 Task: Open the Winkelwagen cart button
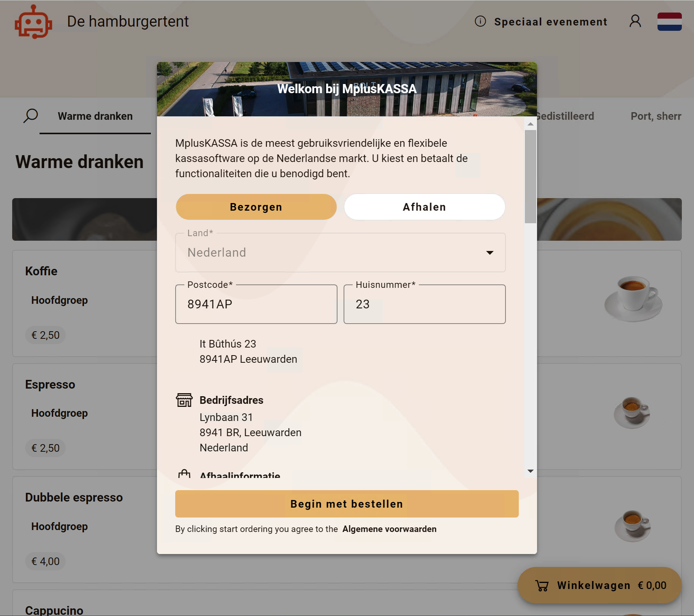[x=600, y=586]
